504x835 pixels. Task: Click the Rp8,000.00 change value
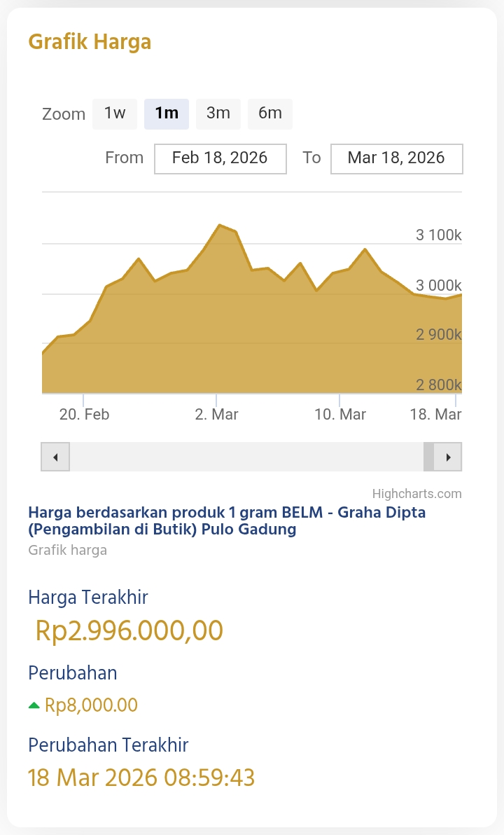pos(91,705)
